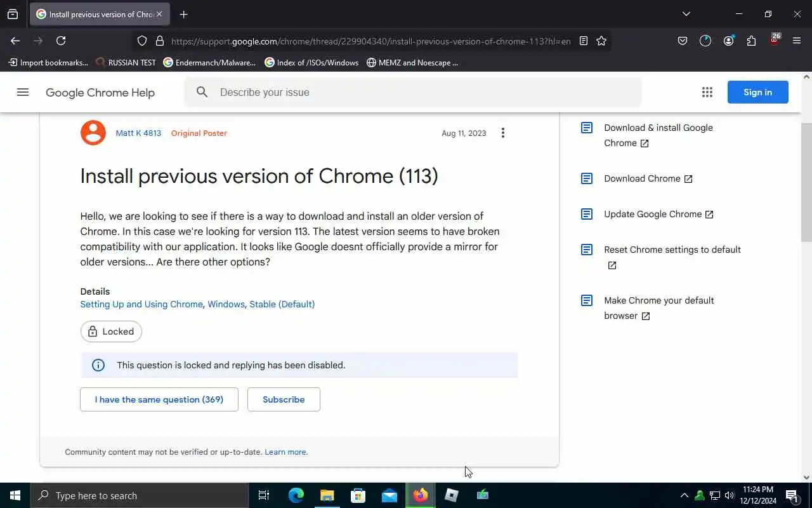Open Save to Pocket icon
Viewport: 812px width, 508px height.
coord(683,41)
